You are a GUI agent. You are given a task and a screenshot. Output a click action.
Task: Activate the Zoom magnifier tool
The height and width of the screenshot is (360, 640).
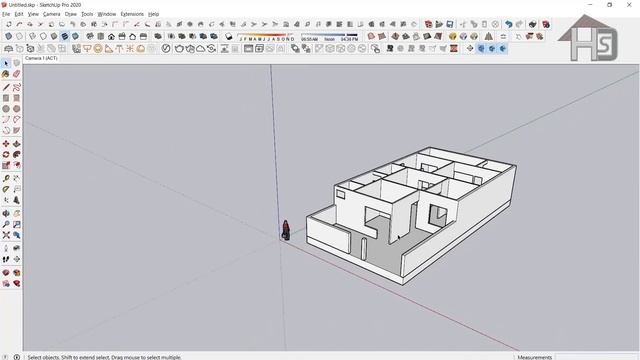click(x=6, y=224)
